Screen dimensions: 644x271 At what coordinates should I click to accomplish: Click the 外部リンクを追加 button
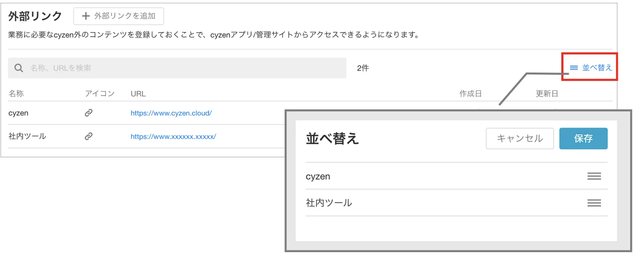119,16
